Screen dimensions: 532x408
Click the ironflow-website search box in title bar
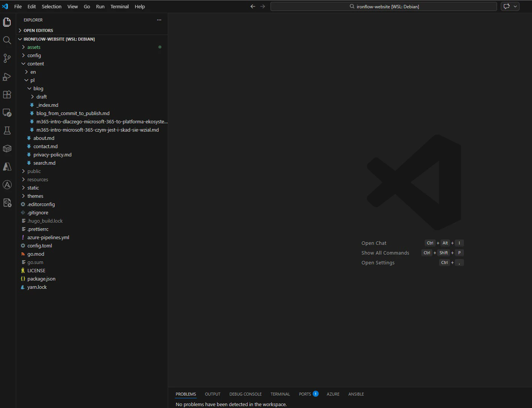click(384, 6)
